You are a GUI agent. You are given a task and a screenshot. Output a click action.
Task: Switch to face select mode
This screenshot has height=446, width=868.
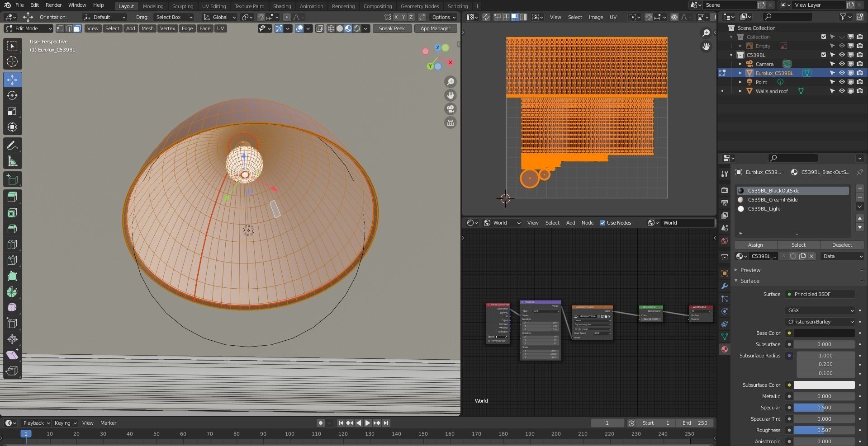(77, 28)
